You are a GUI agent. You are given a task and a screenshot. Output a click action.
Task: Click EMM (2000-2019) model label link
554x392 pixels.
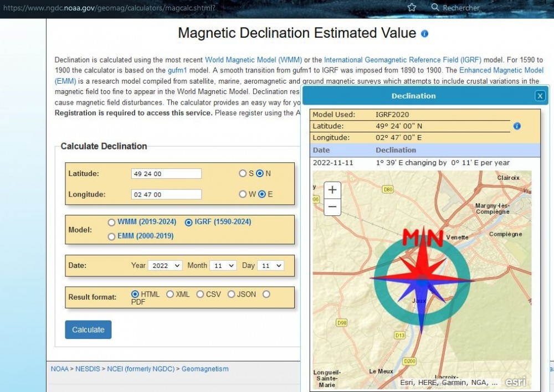(x=145, y=236)
